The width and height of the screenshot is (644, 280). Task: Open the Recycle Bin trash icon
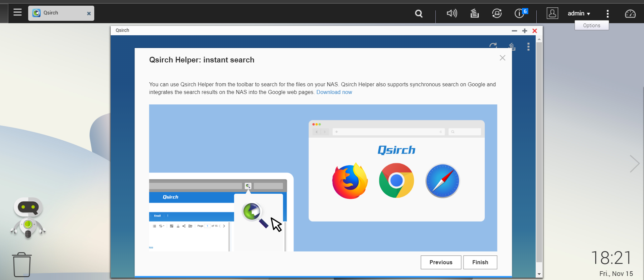(22, 265)
